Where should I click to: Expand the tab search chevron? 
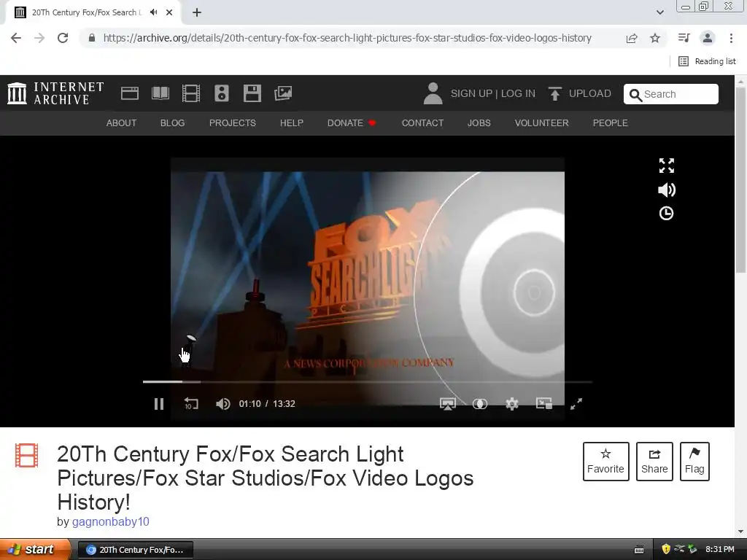[x=659, y=12]
